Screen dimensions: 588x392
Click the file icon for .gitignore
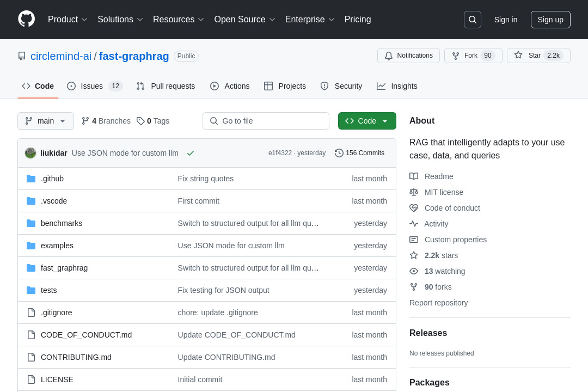(x=31, y=313)
